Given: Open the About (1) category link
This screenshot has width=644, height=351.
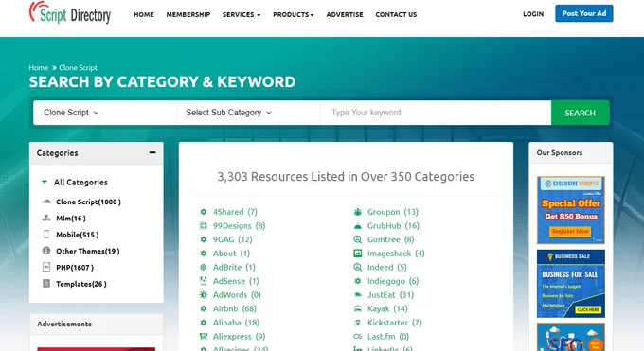Looking at the screenshot, I should 231,254.
